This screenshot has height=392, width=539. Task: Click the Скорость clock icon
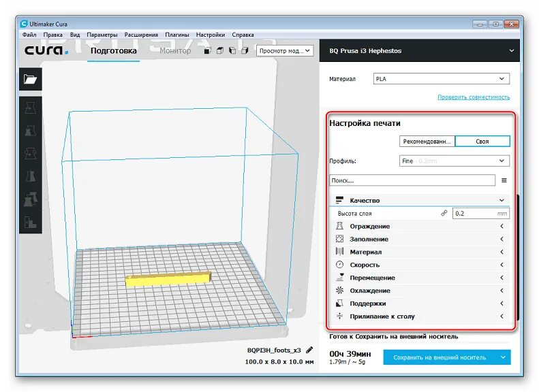point(339,265)
